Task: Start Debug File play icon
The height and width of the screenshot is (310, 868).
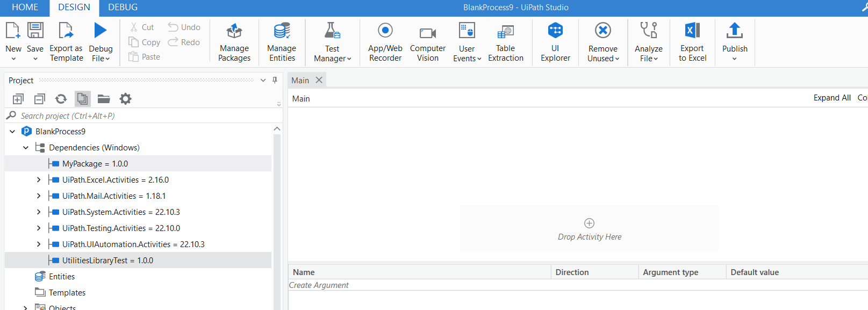Action: 101,31
